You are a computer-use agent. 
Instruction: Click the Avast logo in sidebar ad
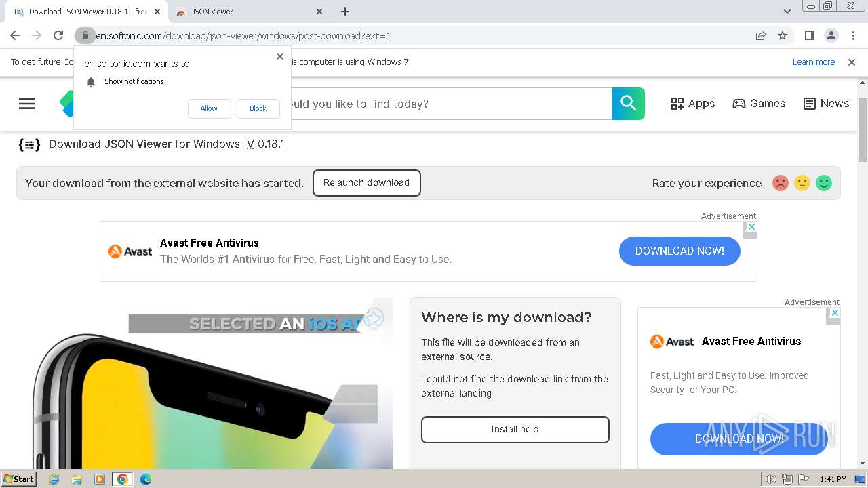pos(672,342)
